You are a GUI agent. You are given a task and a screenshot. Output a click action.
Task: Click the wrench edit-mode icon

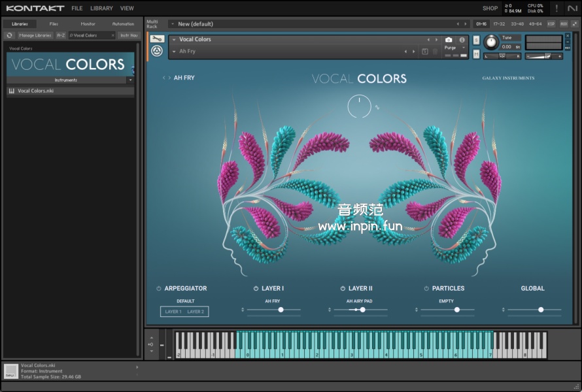point(157,39)
